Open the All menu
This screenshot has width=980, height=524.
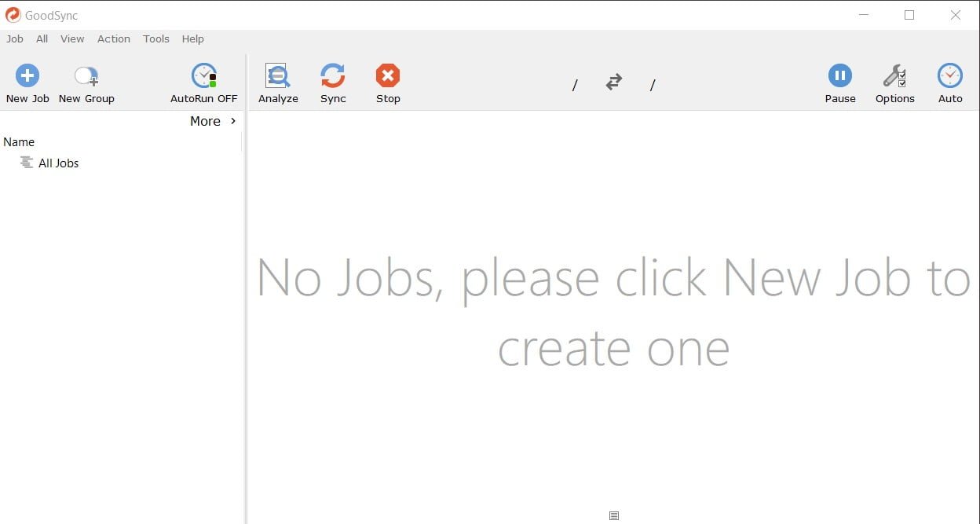click(x=42, y=38)
